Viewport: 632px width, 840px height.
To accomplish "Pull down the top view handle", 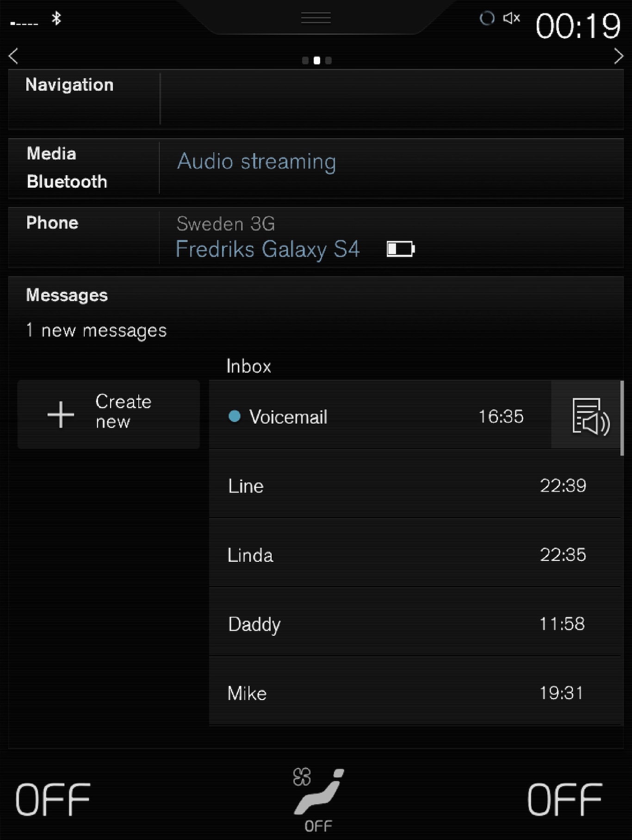I will pyautogui.click(x=316, y=18).
